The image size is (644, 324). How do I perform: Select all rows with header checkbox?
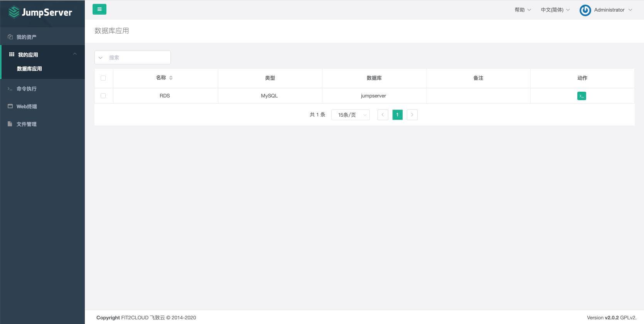point(103,78)
